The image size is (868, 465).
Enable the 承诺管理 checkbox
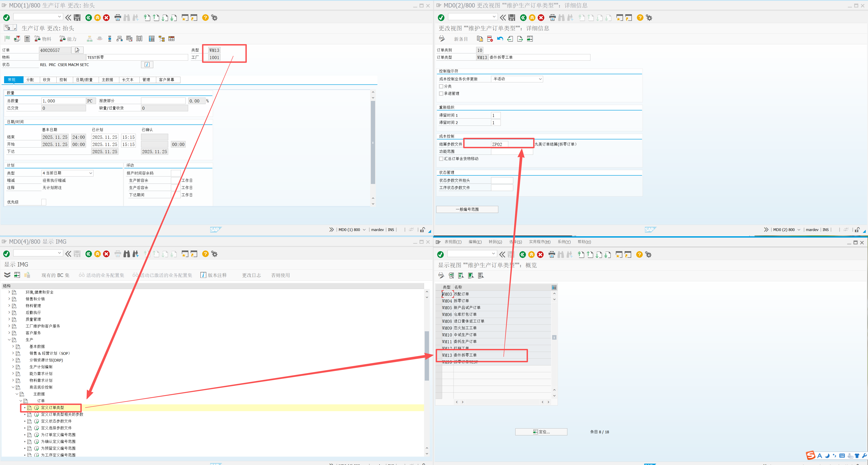(x=441, y=93)
